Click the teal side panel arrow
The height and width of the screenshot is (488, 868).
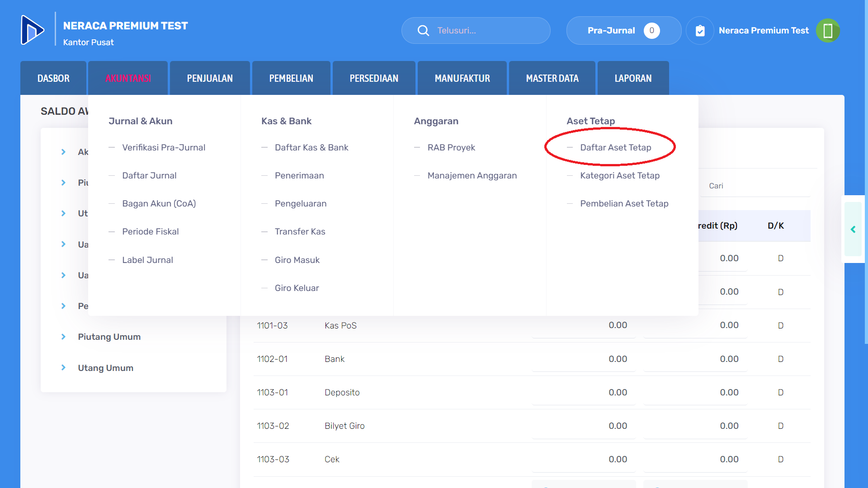(x=853, y=230)
